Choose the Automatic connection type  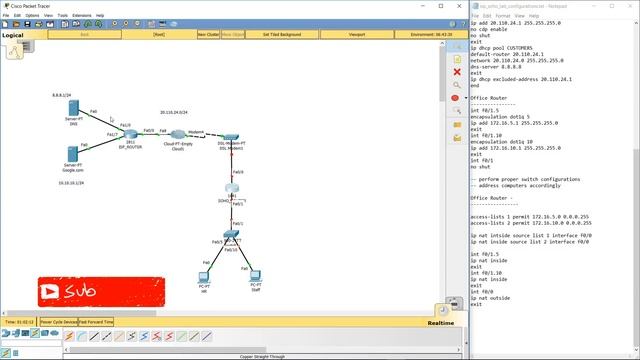tap(69, 336)
